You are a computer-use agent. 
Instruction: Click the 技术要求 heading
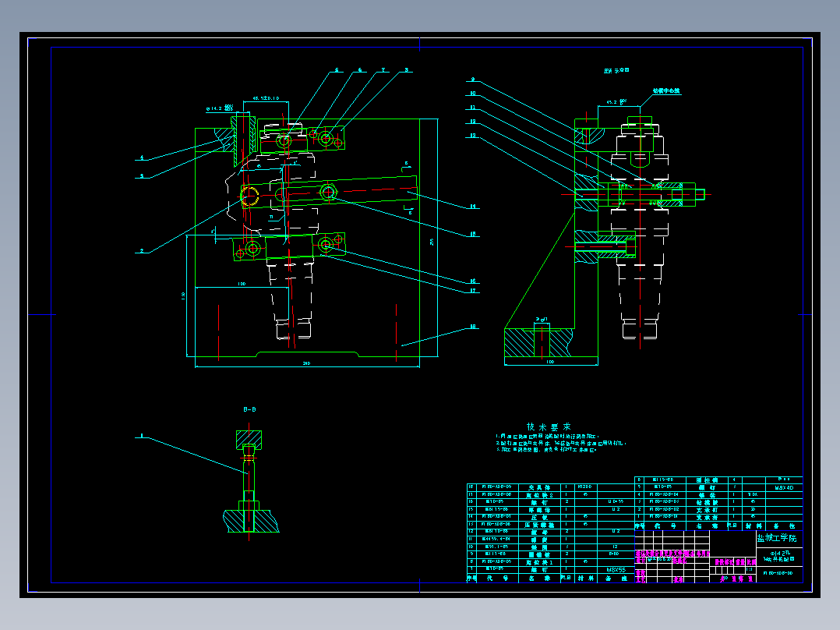[x=549, y=426]
